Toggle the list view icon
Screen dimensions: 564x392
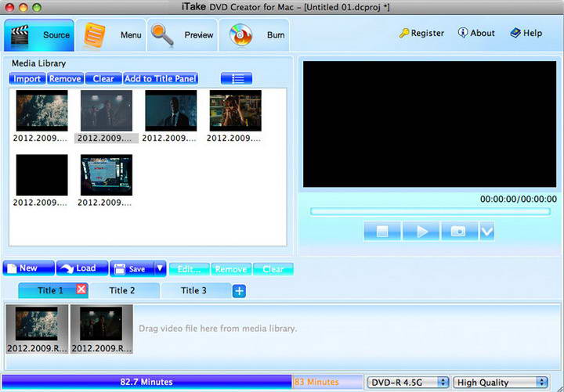tap(237, 79)
